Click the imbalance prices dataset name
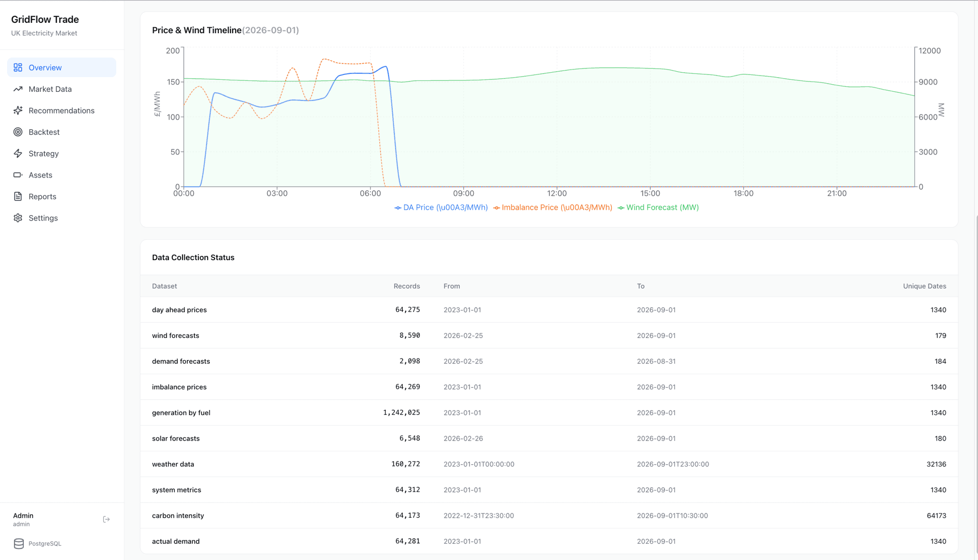978x560 pixels. pos(179,387)
